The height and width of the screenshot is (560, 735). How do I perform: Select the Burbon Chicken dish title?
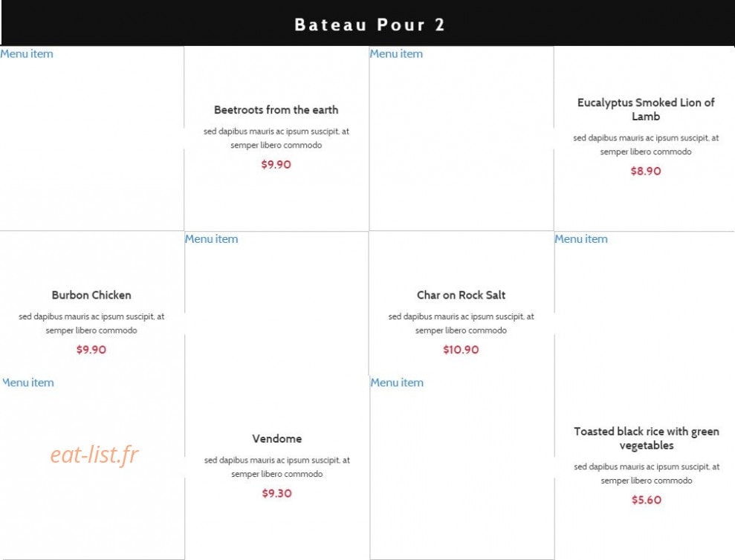(x=91, y=295)
